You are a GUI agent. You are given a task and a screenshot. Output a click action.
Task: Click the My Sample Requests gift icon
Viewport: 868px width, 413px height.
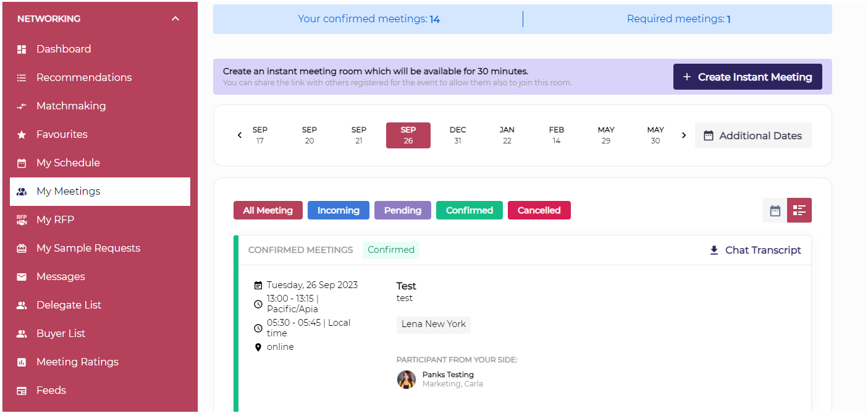pyautogui.click(x=22, y=249)
